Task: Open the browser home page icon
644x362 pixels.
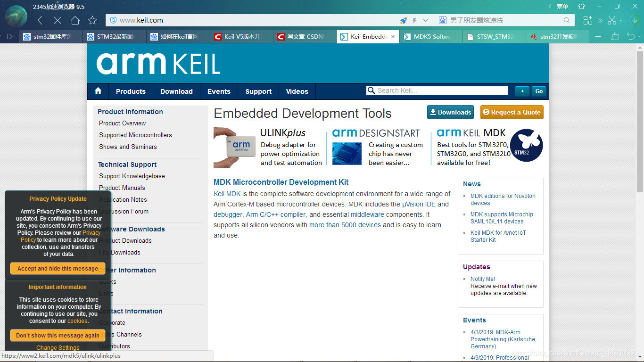Action: tap(75, 20)
